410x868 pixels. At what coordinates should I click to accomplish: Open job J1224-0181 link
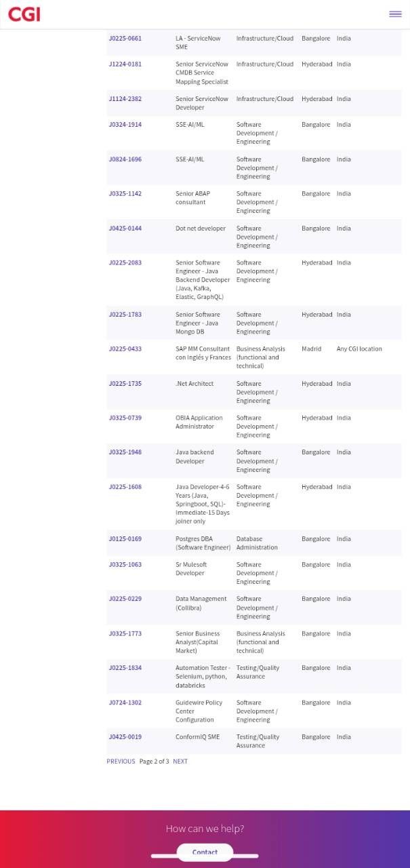[125, 64]
